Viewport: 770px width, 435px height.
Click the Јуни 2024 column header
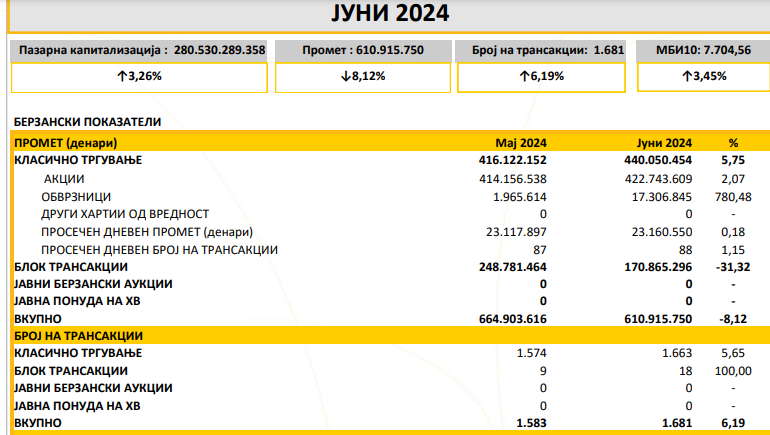[664, 142]
